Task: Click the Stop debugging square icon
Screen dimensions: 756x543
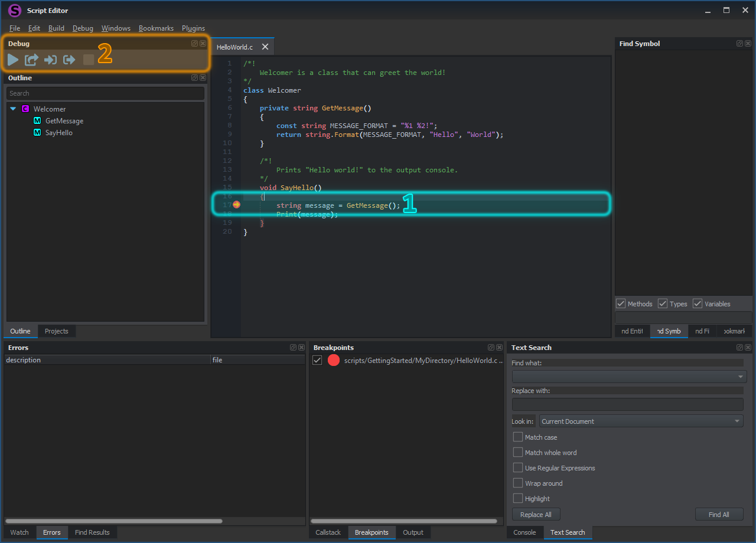Action: (89, 60)
